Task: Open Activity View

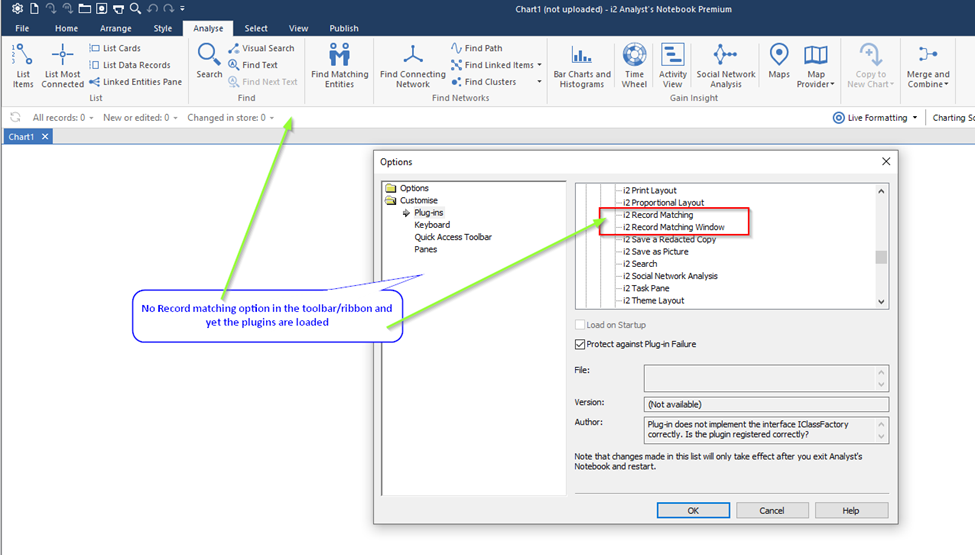Action: point(672,65)
